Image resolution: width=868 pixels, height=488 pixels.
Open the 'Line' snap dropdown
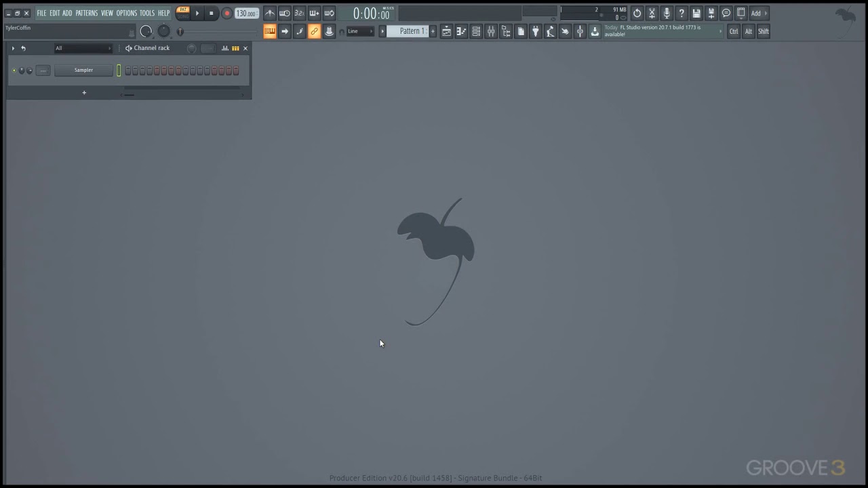pos(360,31)
